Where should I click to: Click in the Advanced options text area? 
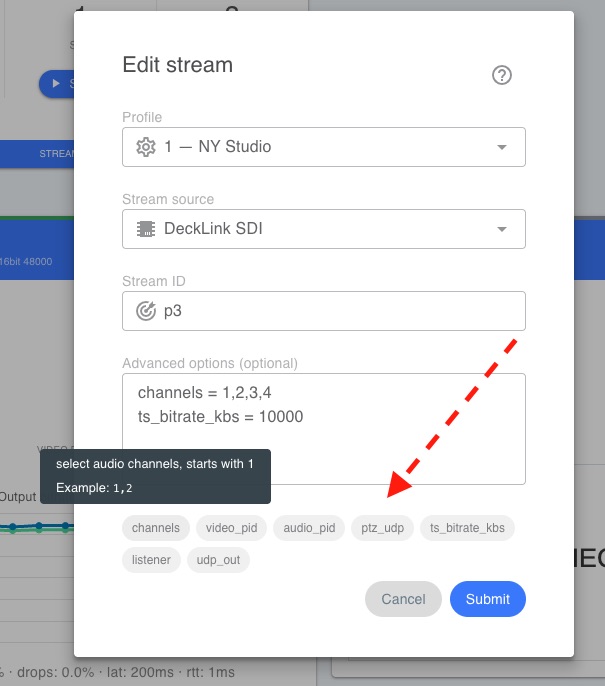click(x=324, y=429)
